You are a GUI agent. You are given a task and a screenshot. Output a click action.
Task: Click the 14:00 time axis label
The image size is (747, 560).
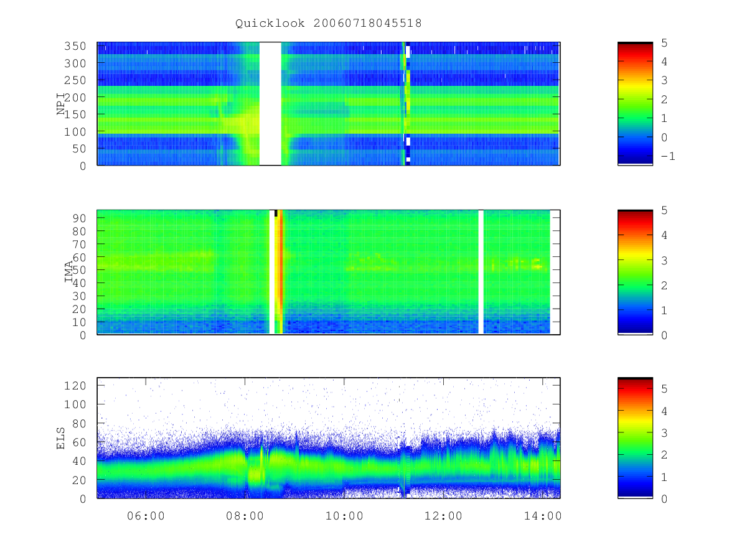click(543, 515)
